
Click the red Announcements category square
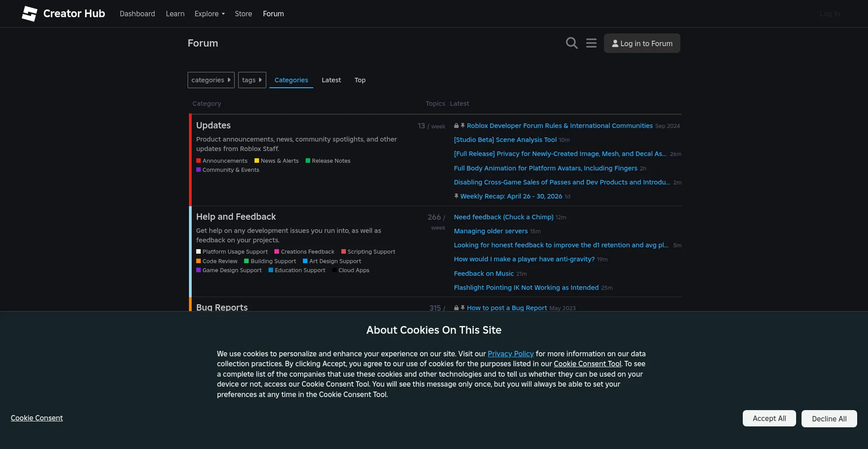198,161
